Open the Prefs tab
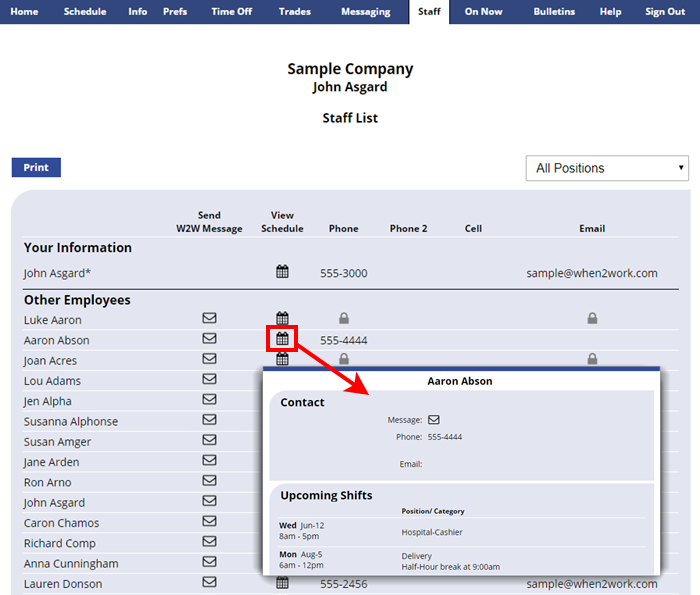Image resolution: width=700 pixels, height=595 pixels. tap(175, 12)
